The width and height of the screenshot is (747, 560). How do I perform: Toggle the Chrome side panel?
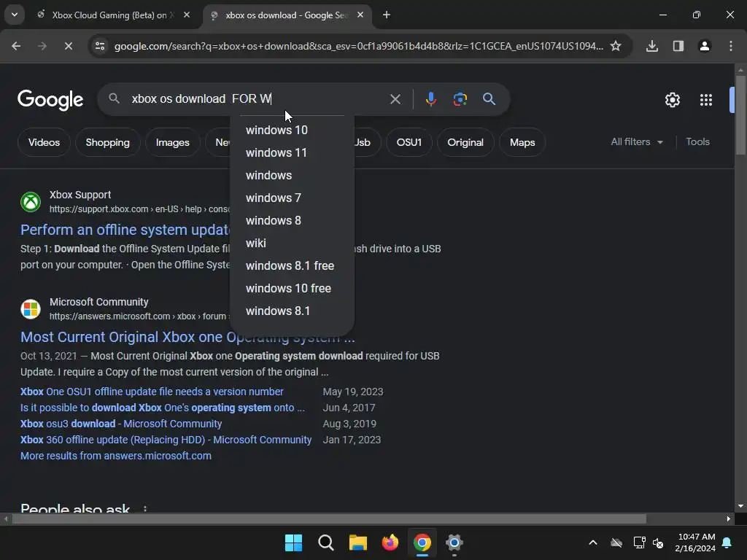tap(678, 46)
